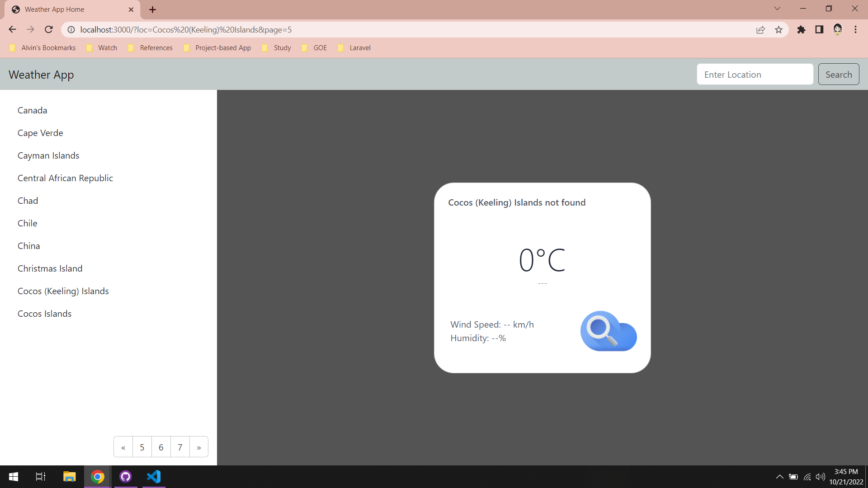The width and height of the screenshot is (868, 488).
Task: Open Visual Studio Code from taskbar
Action: click(154, 477)
